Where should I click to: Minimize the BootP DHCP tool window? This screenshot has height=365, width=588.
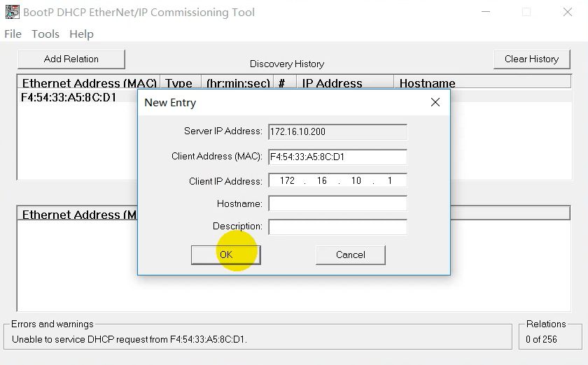(486, 12)
